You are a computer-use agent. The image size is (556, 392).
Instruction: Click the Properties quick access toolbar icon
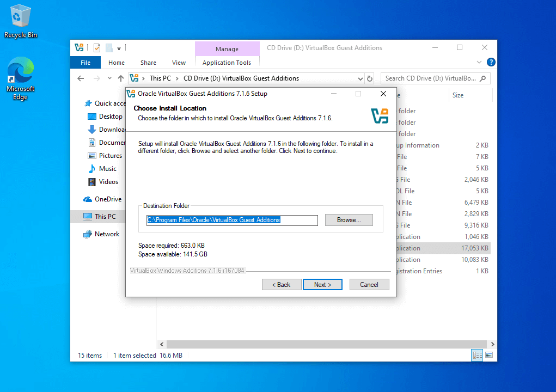tap(97, 47)
